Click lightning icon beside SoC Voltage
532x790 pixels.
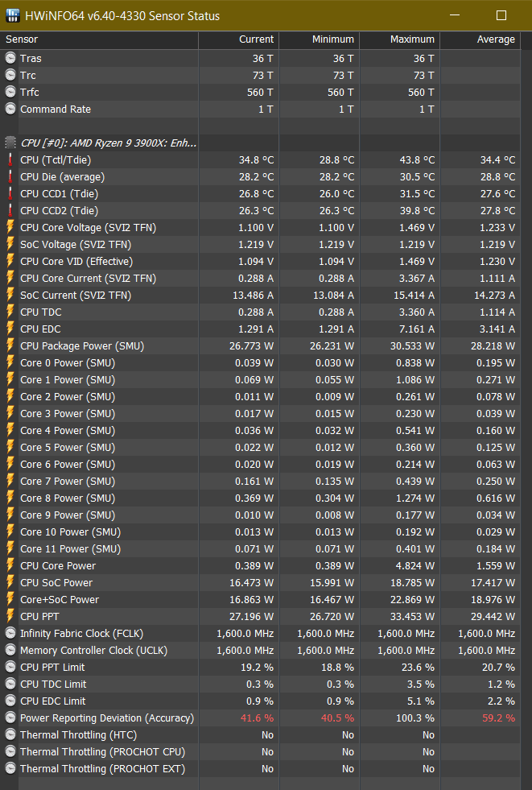pos(10,244)
